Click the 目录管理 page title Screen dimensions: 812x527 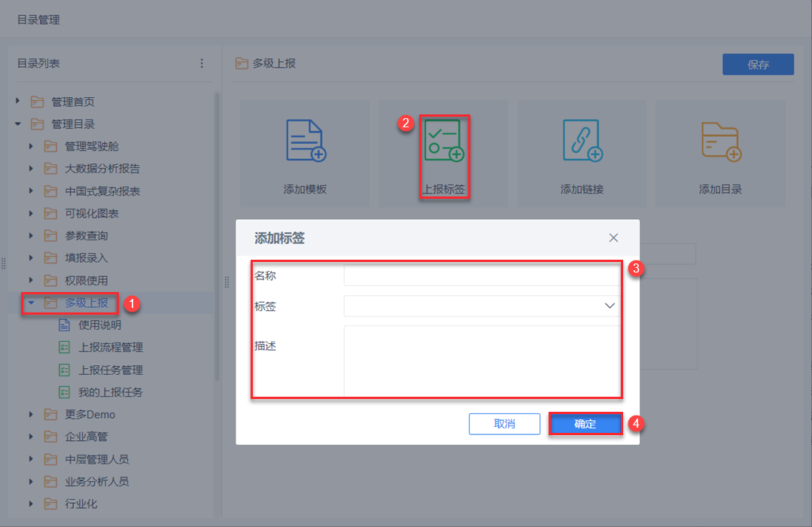38,20
